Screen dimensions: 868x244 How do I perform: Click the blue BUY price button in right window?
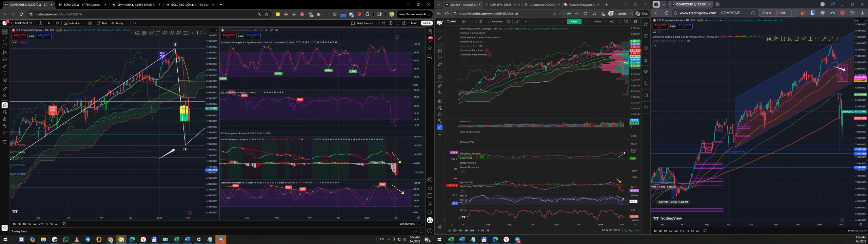click(684, 26)
